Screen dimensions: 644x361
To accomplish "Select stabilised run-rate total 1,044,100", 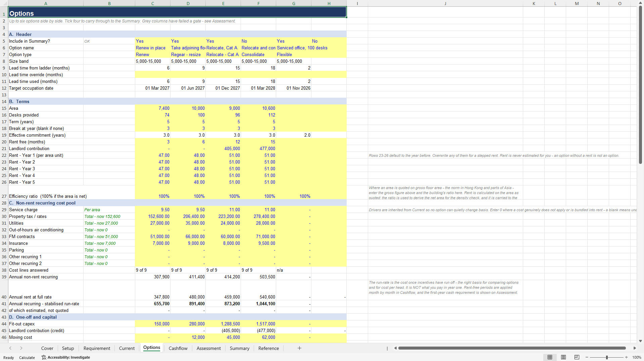I will [258, 304].
